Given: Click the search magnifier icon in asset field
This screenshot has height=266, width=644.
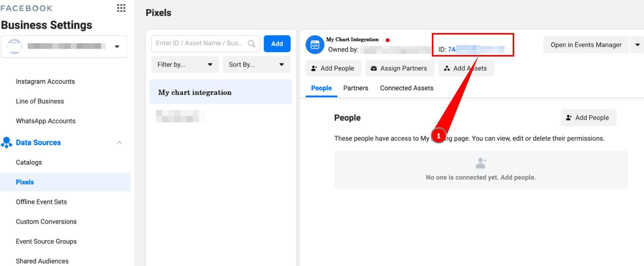Looking at the screenshot, I should pos(251,44).
